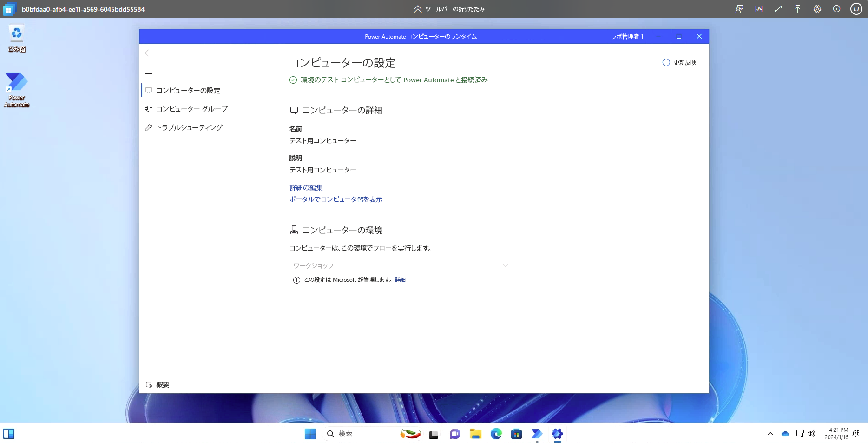Click the upload arrow icon in top bar
Image resolution: width=868 pixels, height=443 pixels.
(x=797, y=9)
